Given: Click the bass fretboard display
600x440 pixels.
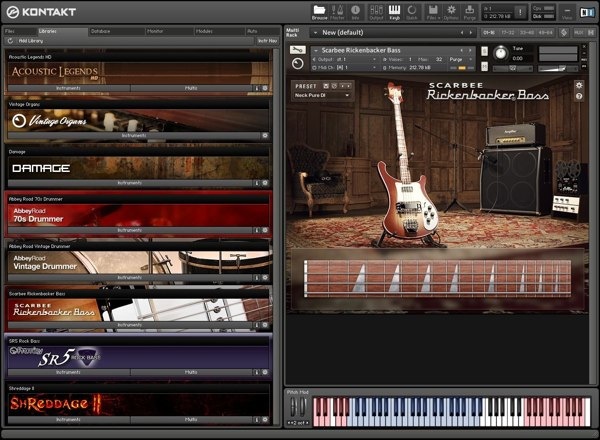Looking at the screenshot, I should [x=437, y=278].
